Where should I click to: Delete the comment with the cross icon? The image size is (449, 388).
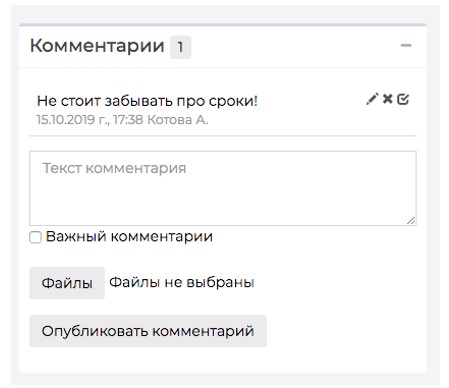pos(387,99)
